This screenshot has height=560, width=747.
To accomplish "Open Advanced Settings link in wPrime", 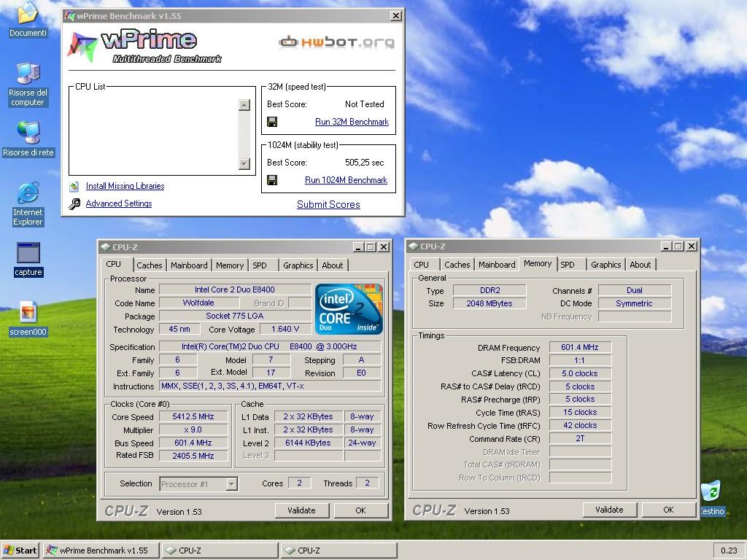I will (119, 203).
